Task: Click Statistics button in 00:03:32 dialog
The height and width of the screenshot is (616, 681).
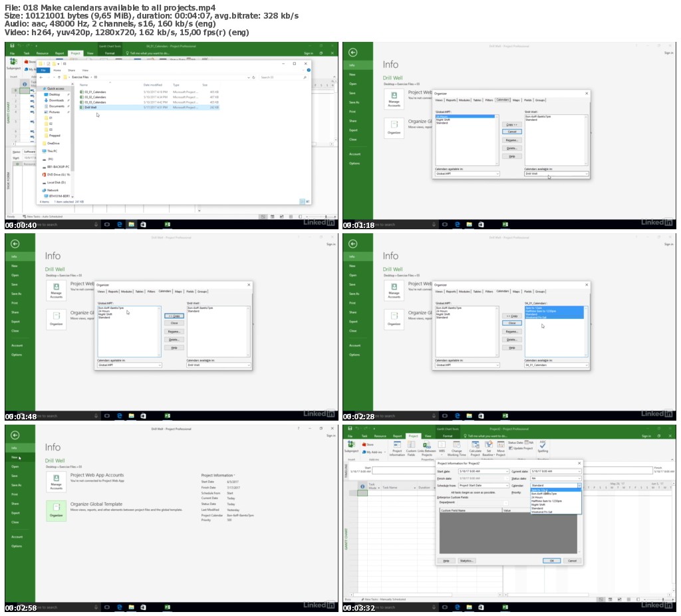Action: [x=466, y=561]
